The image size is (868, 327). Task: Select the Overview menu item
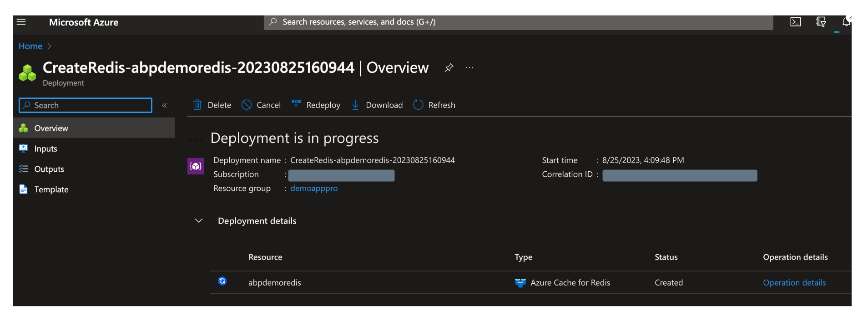pyautogui.click(x=94, y=128)
